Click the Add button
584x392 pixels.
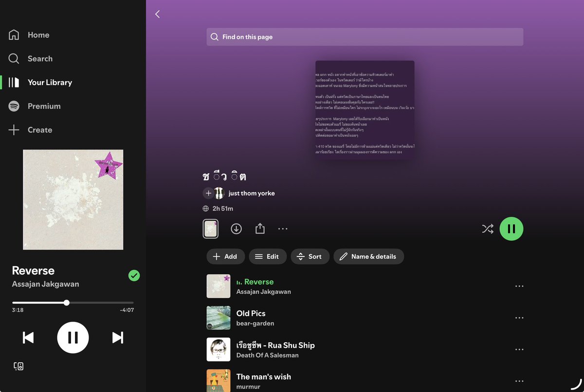pyautogui.click(x=226, y=256)
